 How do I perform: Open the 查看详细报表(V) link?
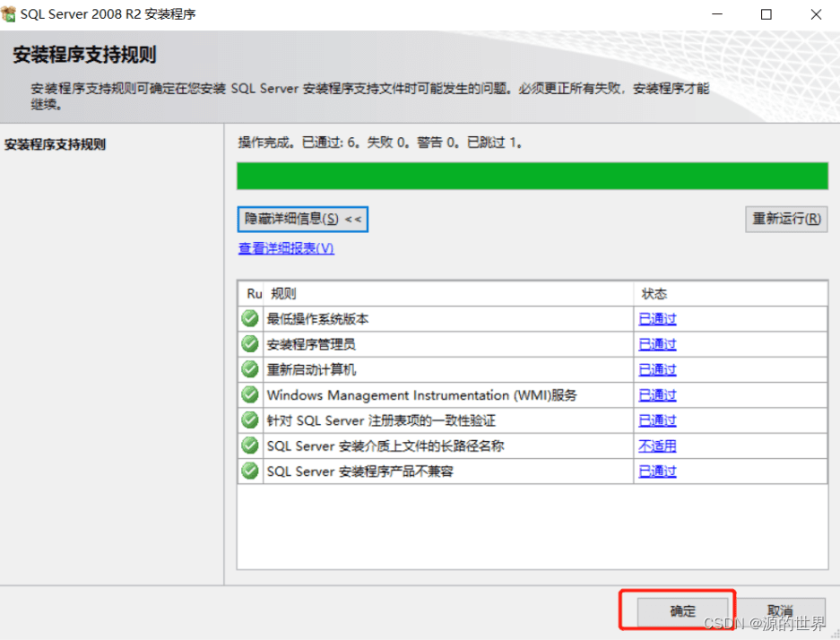click(x=286, y=248)
